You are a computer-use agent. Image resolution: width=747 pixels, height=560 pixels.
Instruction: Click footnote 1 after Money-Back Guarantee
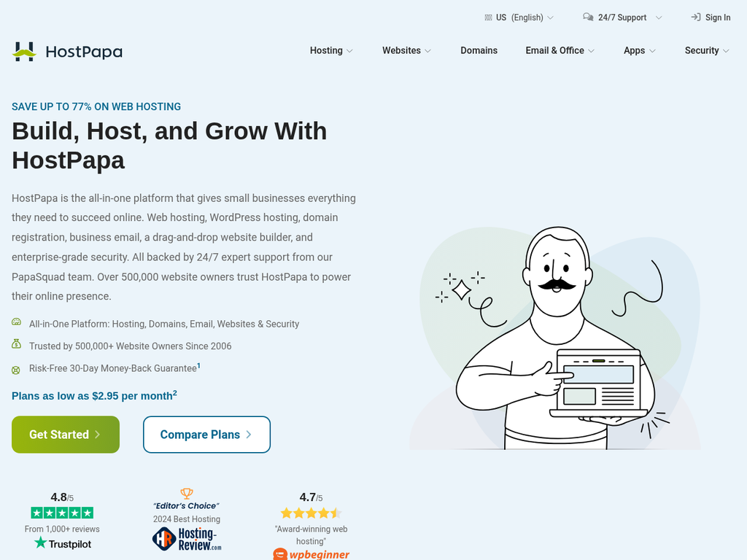click(198, 366)
